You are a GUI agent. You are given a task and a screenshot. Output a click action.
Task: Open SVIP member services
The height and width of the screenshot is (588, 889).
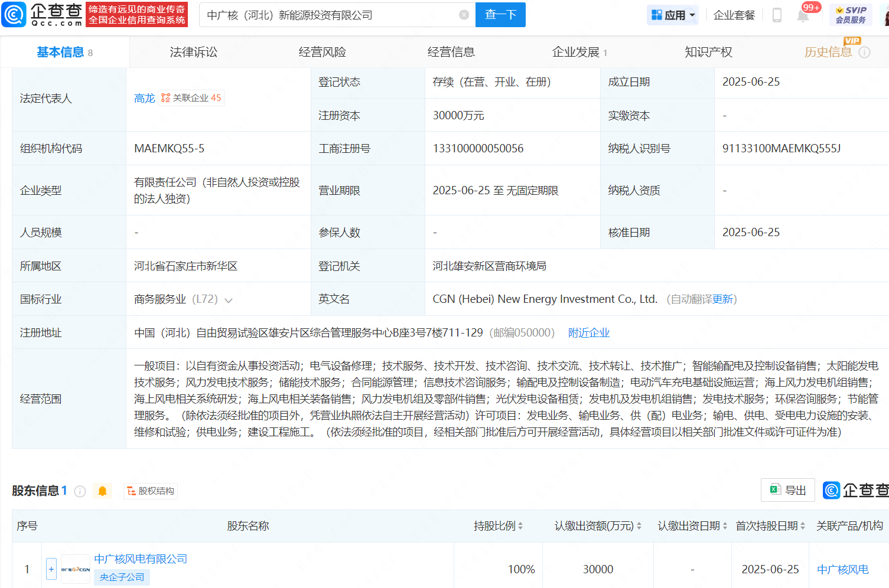pyautogui.click(x=851, y=15)
